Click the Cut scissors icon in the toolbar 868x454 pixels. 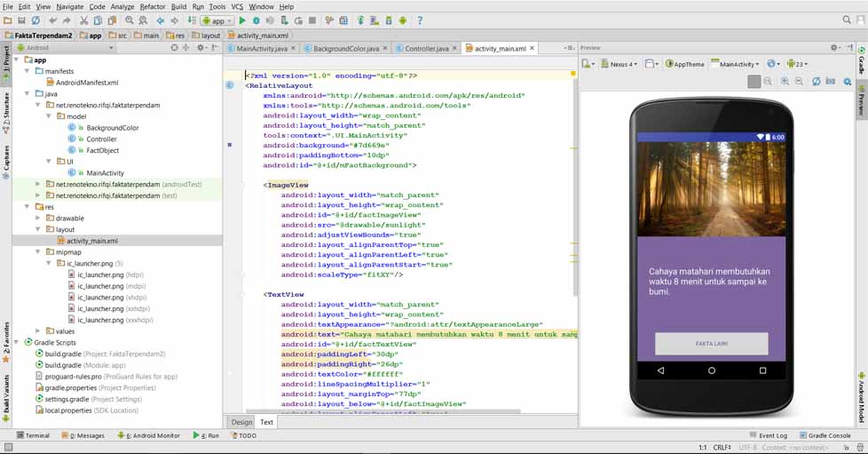click(x=84, y=20)
